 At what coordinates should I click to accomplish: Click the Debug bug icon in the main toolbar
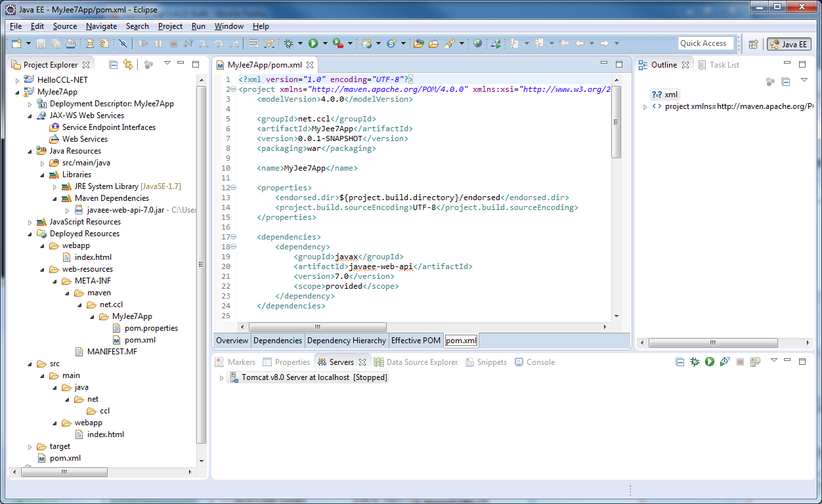(288, 43)
